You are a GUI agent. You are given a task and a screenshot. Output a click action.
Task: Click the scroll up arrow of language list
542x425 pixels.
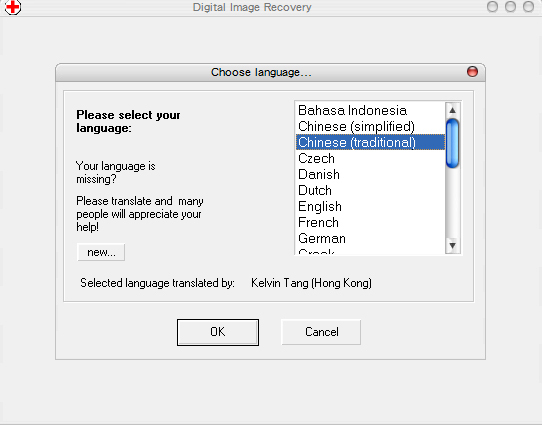[452, 110]
